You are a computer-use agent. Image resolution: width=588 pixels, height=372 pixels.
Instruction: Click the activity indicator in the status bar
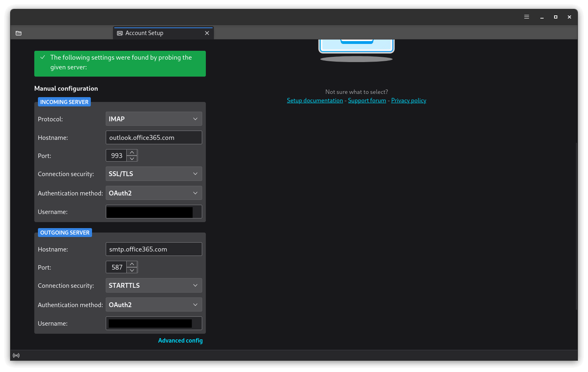pyautogui.click(x=16, y=355)
